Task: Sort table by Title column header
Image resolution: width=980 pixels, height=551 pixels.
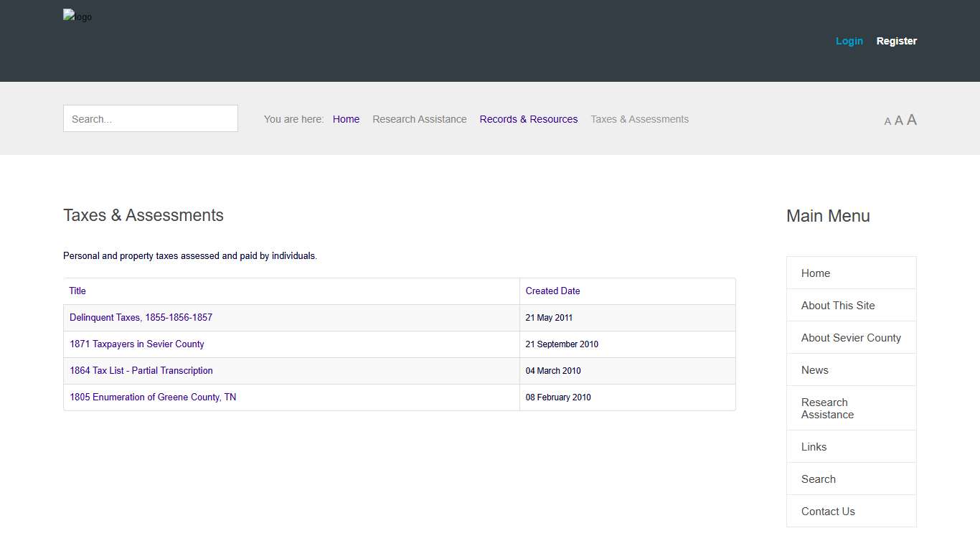Action: (x=77, y=291)
